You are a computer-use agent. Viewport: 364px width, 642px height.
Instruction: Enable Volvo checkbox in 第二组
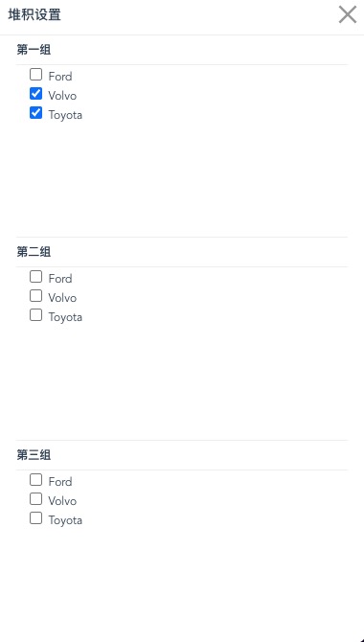[36, 296]
